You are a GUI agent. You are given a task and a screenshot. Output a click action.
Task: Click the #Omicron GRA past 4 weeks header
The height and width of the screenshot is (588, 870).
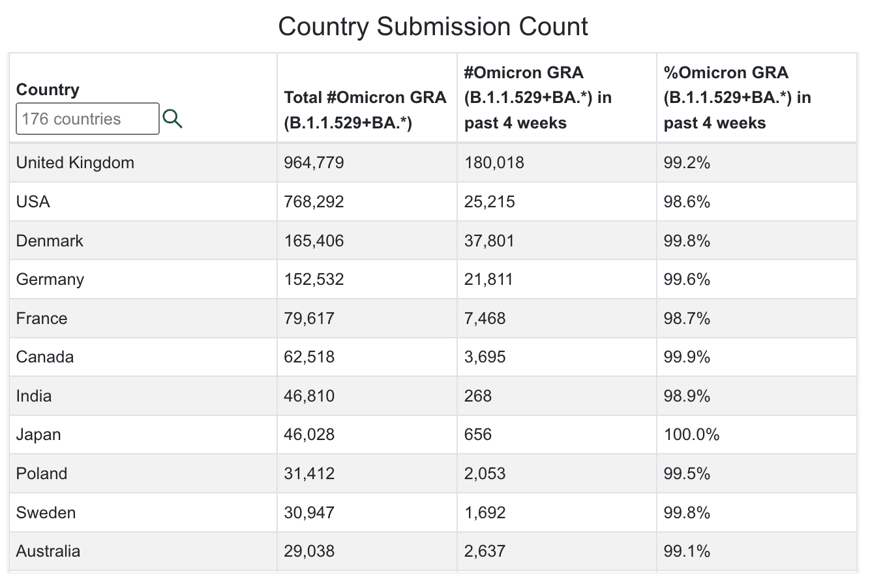pos(537,98)
